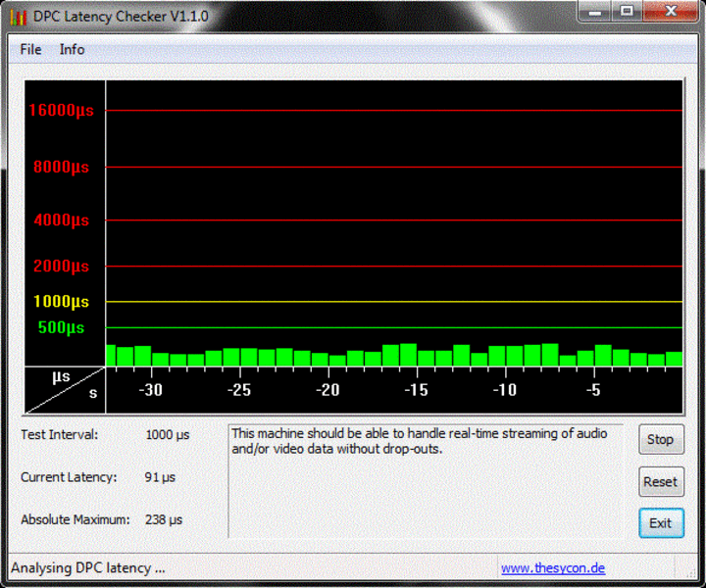This screenshot has width=706, height=588.
Task: Click the Analysing DPC latency status text
Action: point(88,568)
